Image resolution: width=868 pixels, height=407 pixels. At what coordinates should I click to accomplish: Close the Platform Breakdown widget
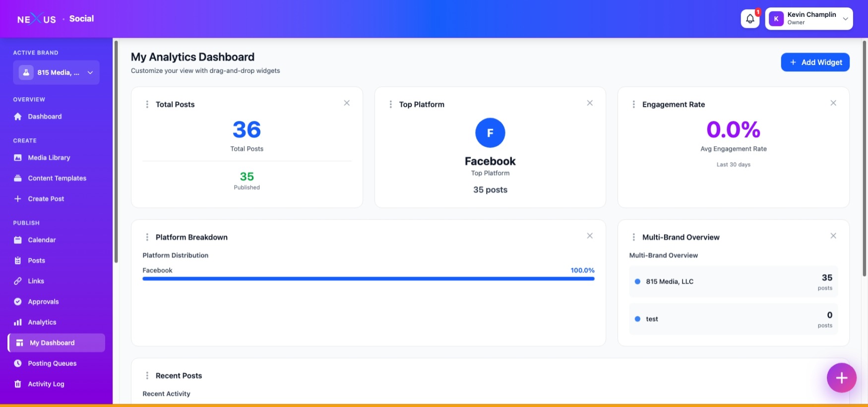(x=590, y=236)
